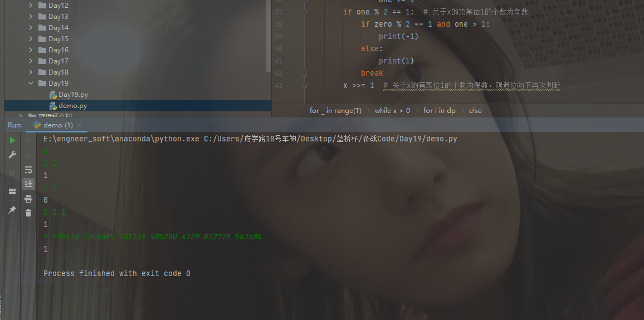Viewport: 644px width, 320px height.
Task: Click the python.exe command line output
Action: coord(251,139)
